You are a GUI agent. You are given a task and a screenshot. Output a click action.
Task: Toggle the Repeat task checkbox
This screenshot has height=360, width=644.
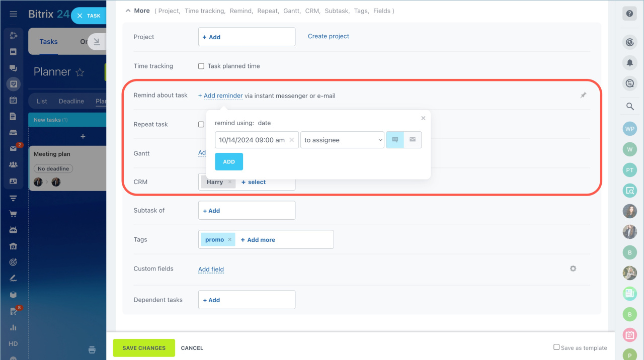[x=201, y=124]
